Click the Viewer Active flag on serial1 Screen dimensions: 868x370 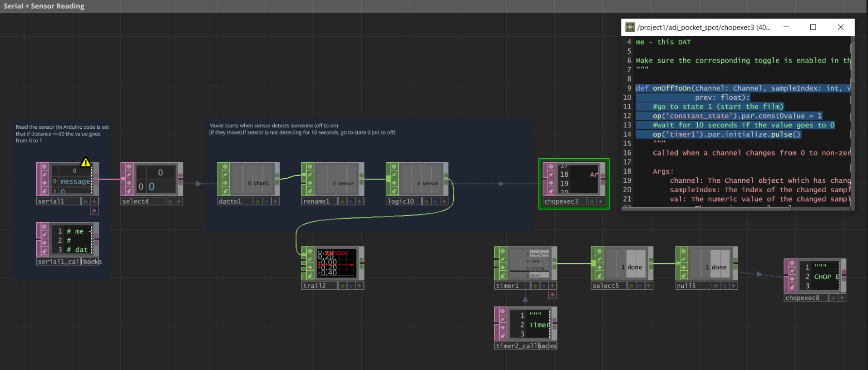click(44, 167)
